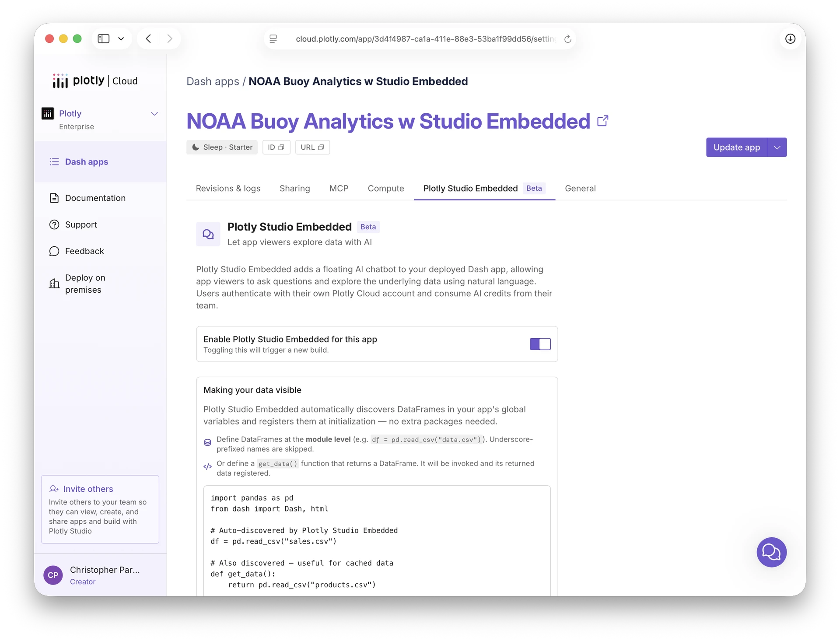Go forward with the browser forward arrow
The image size is (840, 641).
pyautogui.click(x=170, y=39)
